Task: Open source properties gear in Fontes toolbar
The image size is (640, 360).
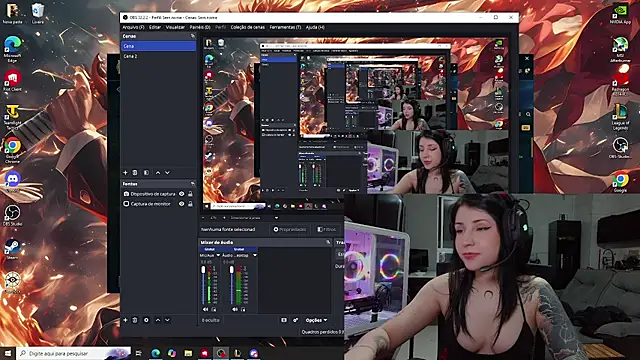Action: pyautogui.click(x=147, y=320)
